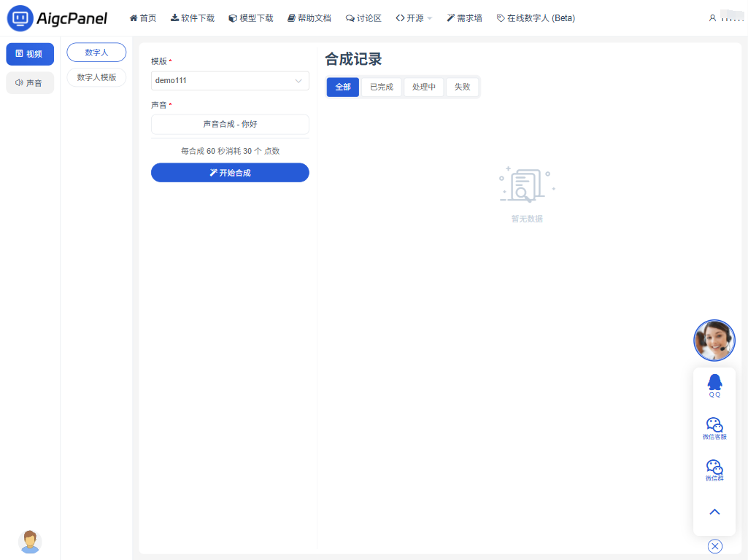Open the QQ contact icon
The height and width of the screenshot is (560, 748).
click(x=714, y=385)
